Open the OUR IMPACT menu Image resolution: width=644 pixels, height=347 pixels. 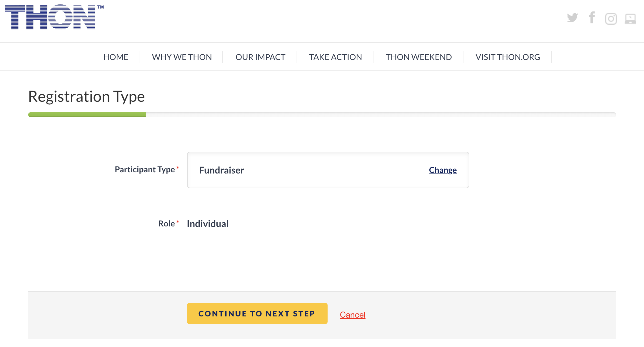(x=260, y=57)
